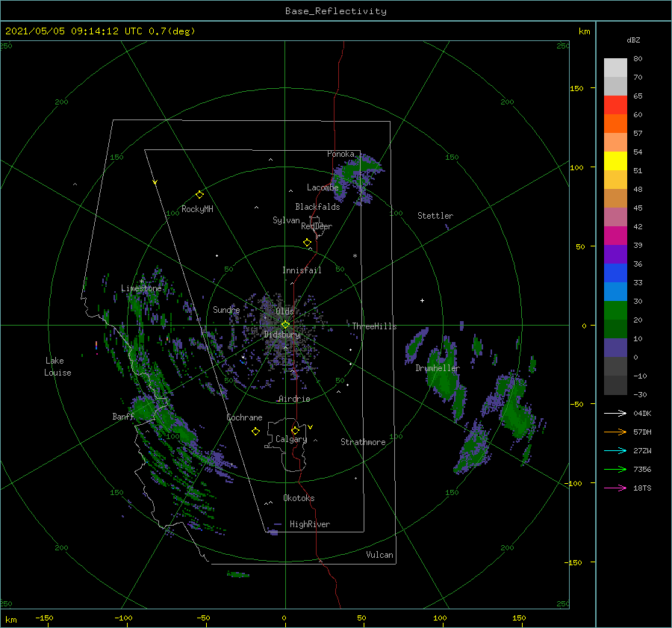
Task: Click the Stettler label
Action: 435,216
